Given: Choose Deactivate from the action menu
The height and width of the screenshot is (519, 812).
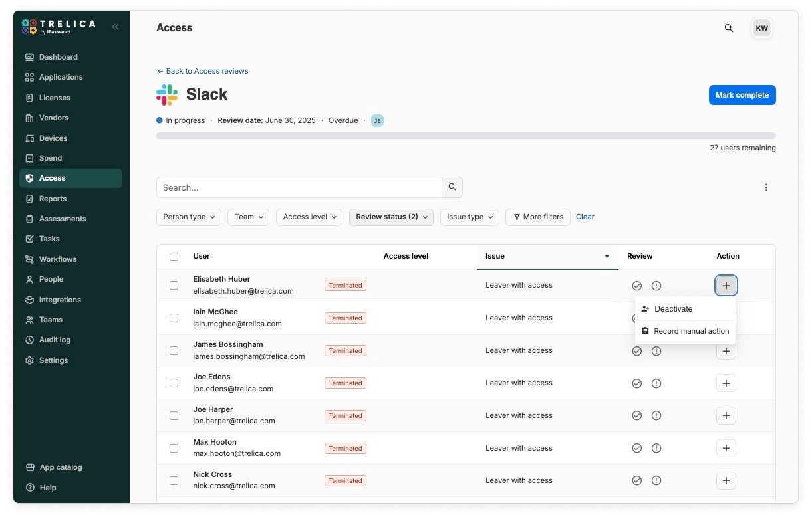Looking at the screenshot, I should pos(674,308).
